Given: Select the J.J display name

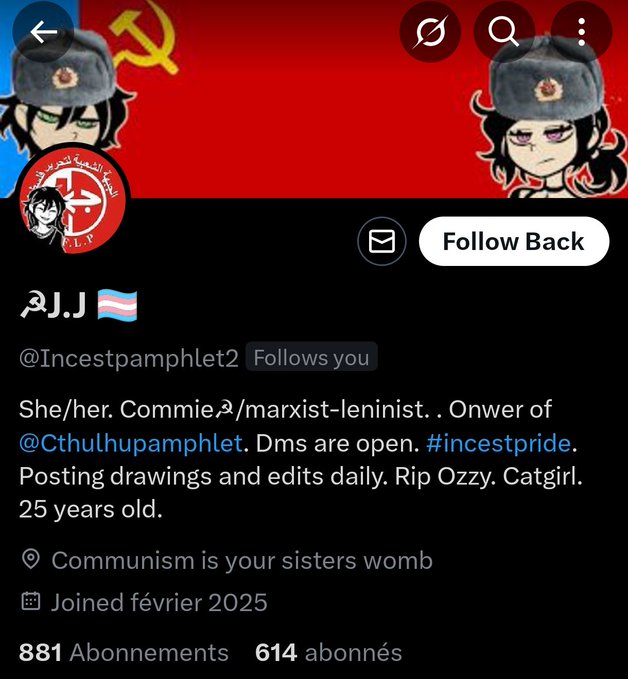Looking at the screenshot, I should pyautogui.click(x=67, y=305).
